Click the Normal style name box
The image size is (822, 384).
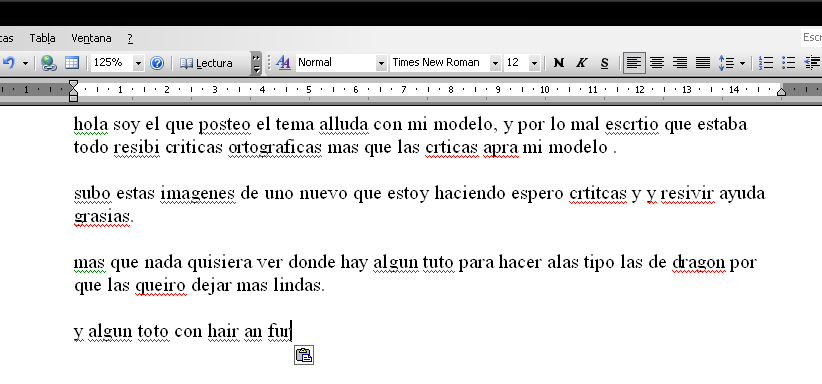click(336, 62)
